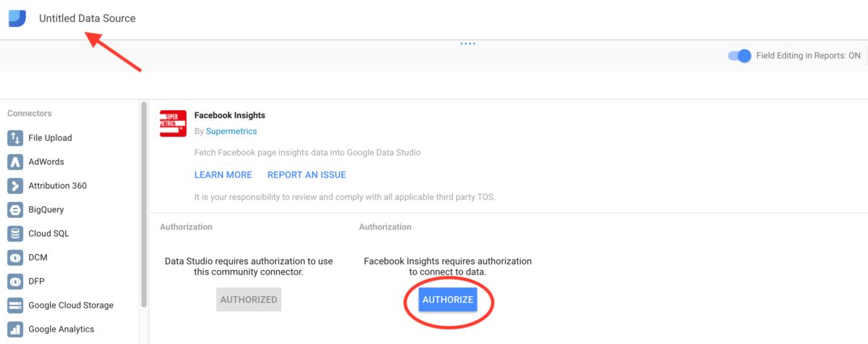868x344 pixels.
Task: Click the Connectors list scrollbar
Action: pos(144,203)
